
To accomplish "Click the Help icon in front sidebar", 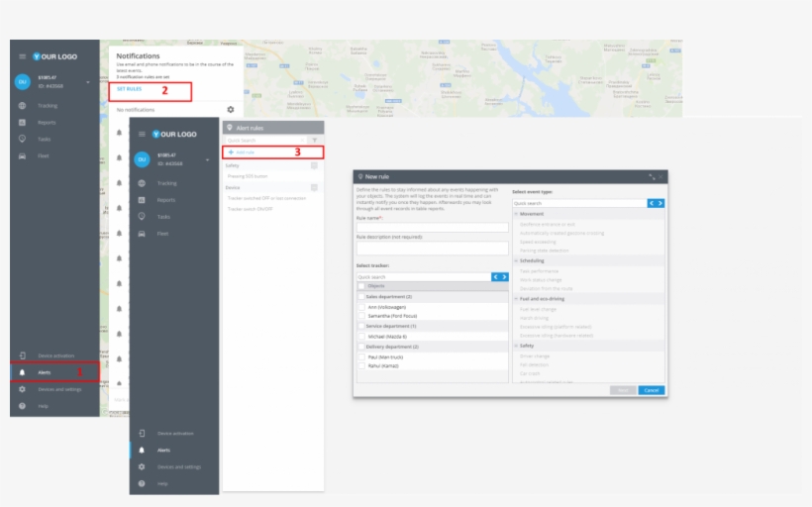I will point(143,483).
